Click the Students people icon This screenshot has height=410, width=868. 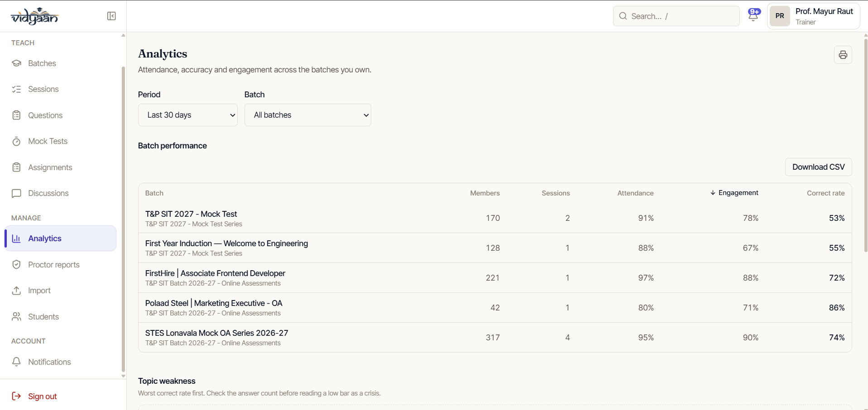coord(16,317)
